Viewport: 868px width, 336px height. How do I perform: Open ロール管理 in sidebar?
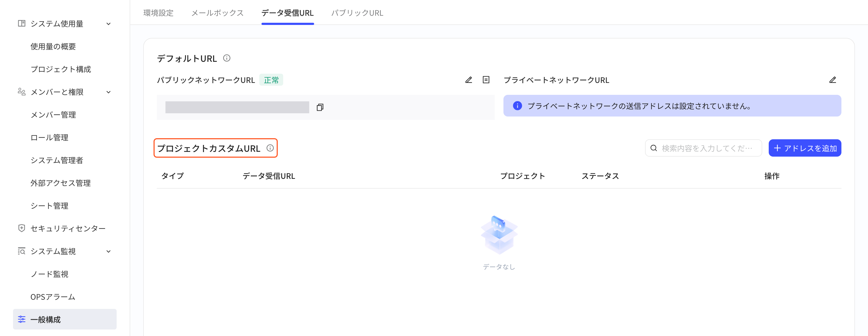tap(50, 137)
